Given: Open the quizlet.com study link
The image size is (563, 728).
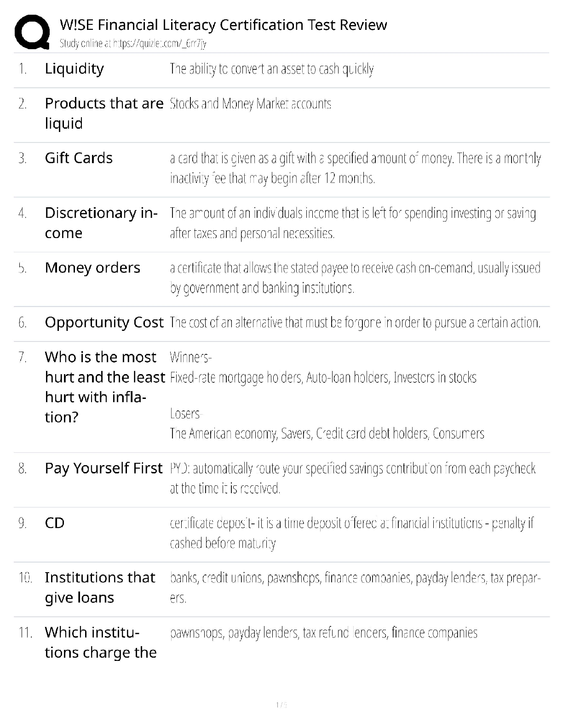Looking at the screenshot, I should pos(133,44).
